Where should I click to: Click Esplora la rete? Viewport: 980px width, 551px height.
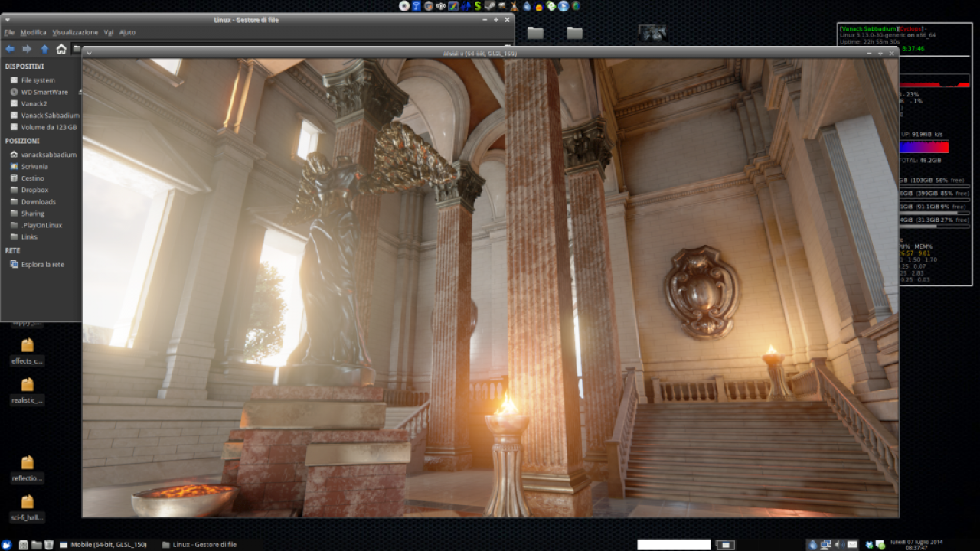tap(43, 265)
